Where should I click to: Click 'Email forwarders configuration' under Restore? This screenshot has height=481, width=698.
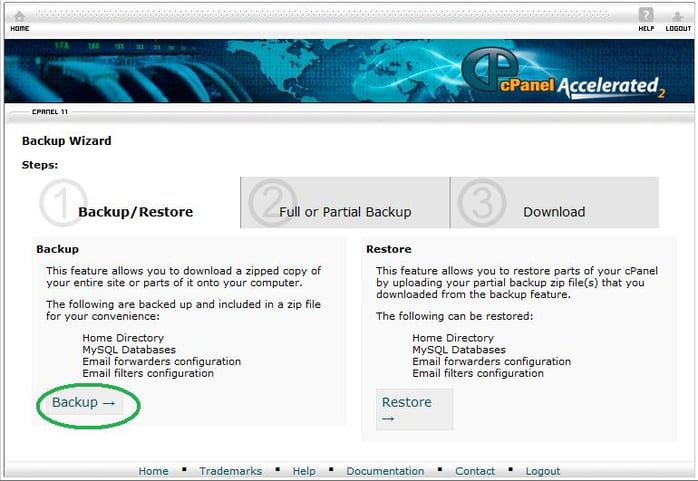(491, 361)
